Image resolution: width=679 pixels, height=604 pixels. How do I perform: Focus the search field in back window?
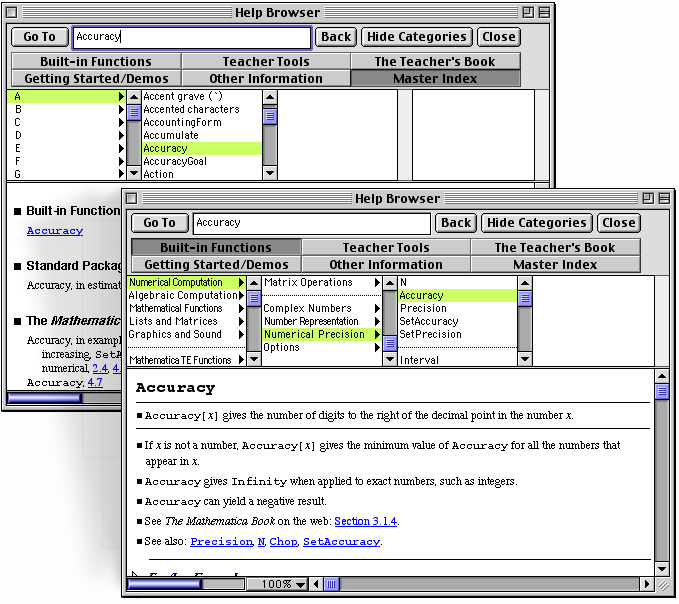(192, 37)
